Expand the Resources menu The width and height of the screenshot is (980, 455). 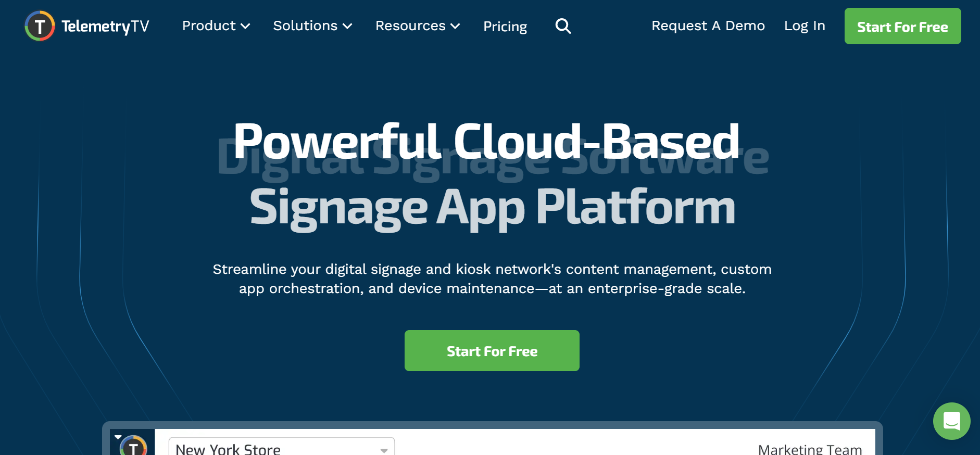(418, 26)
